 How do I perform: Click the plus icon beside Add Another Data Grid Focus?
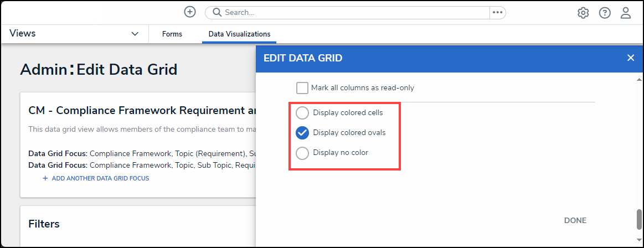pyautogui.click(x=45, y=178)
